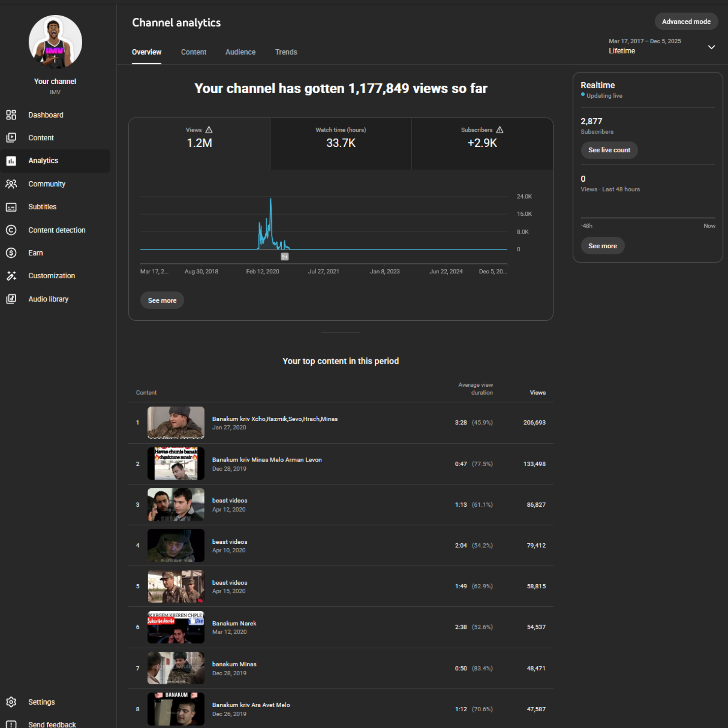This screenshot has height=728, width=728.
Task: Open the Earn section
Action: (35, 253)
